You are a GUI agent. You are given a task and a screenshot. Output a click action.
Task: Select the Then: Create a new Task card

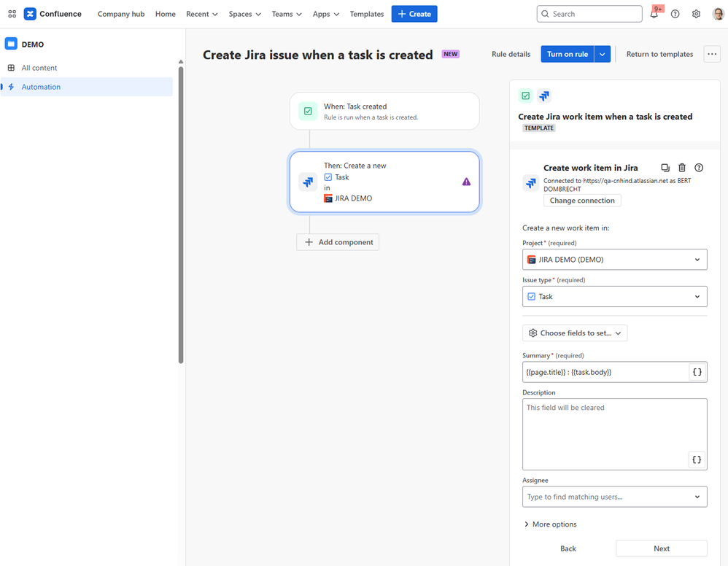pos(384,182)
